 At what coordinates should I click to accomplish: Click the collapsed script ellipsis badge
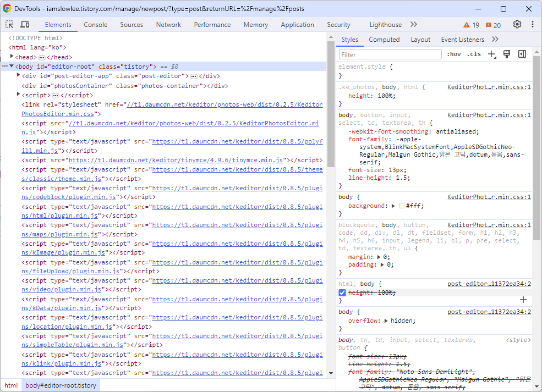click(x=56, y=95)
